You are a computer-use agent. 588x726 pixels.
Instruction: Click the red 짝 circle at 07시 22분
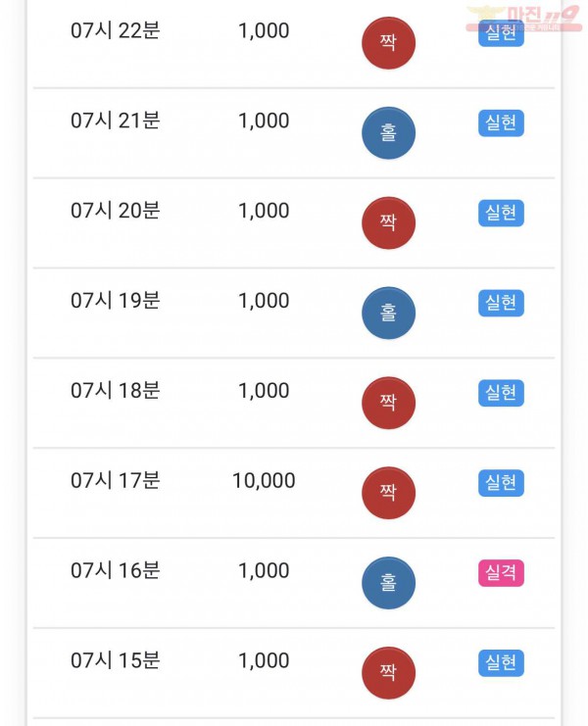tap(388, 43)
